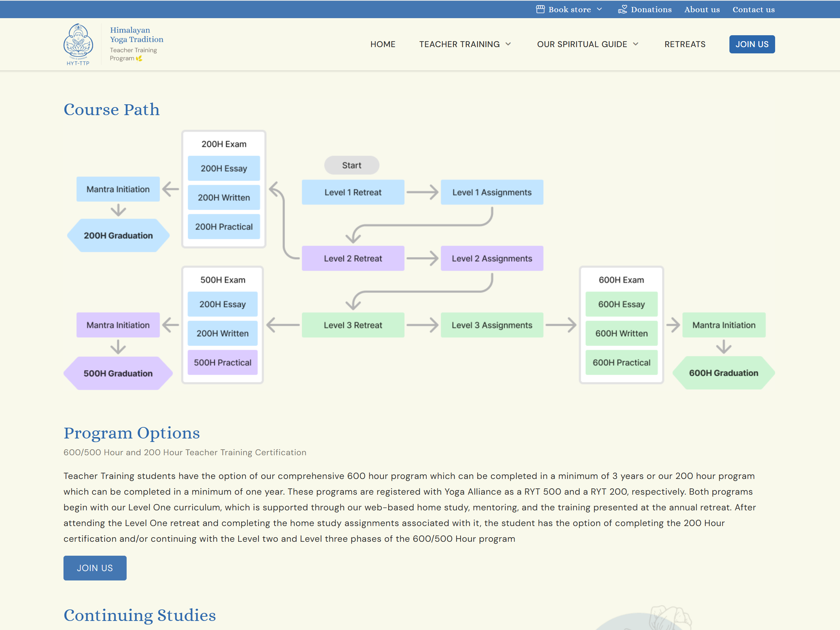
Task: Click 200H Written under 500H Exam
Action: tap(223, 333)
